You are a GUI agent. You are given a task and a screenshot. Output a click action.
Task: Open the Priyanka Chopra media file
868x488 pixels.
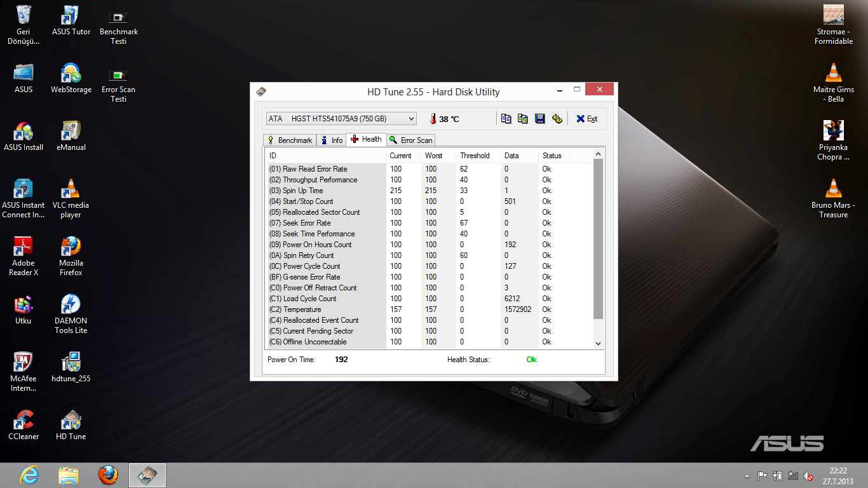click(834, 141)
